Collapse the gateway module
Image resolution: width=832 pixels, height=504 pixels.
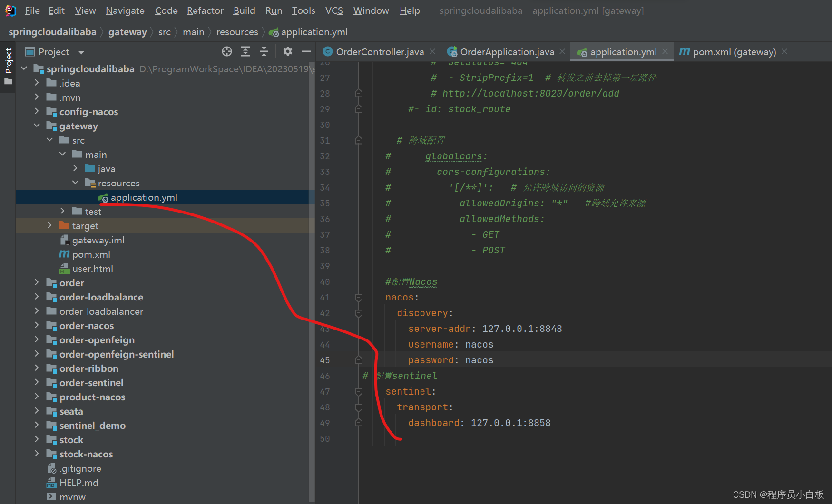click(x=37, y=126)
